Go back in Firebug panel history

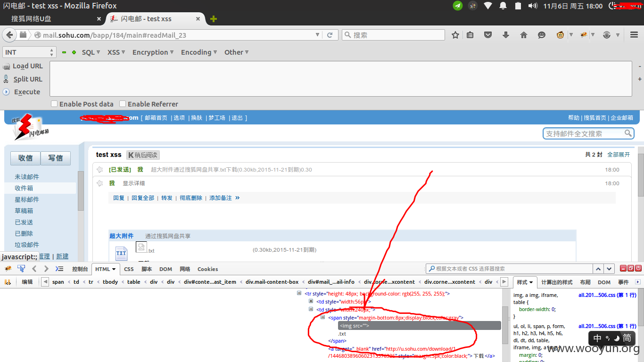34,269
